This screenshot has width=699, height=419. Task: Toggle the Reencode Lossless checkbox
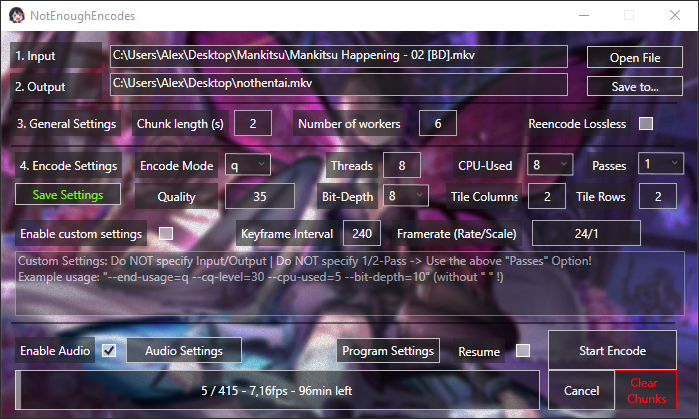coord(646,123)
